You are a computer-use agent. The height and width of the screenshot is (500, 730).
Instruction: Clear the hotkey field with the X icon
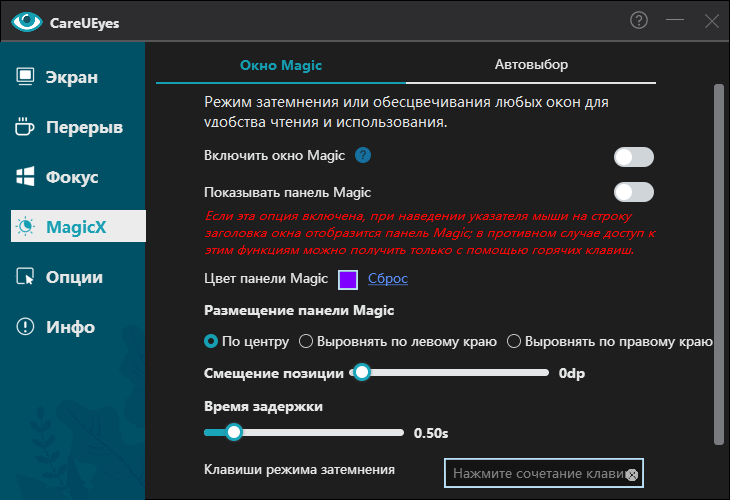[631, 474]
